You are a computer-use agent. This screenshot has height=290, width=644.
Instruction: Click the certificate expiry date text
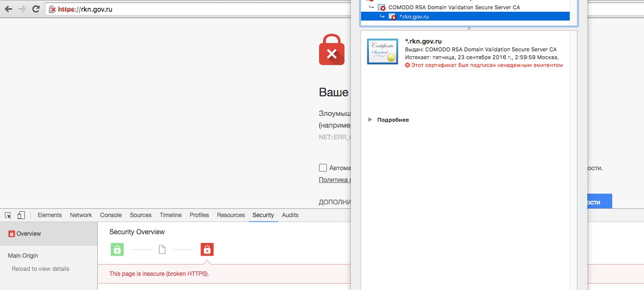pos(482,57)
